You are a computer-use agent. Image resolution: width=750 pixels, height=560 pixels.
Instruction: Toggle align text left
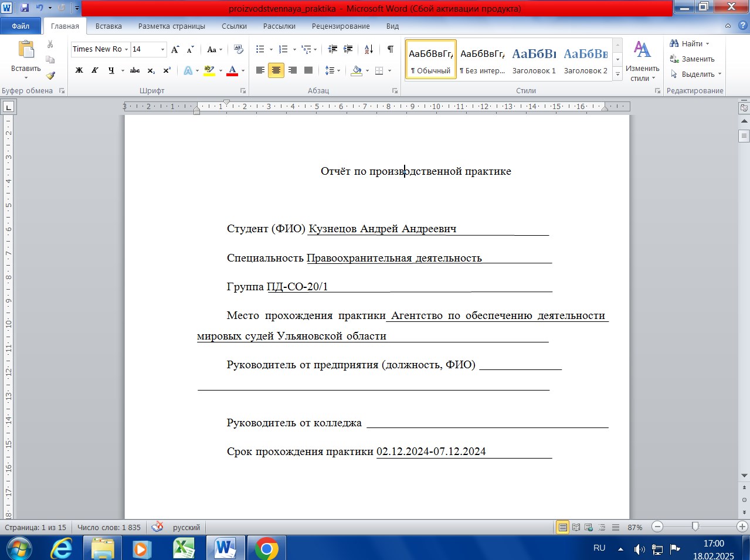[x=260, y=70]
